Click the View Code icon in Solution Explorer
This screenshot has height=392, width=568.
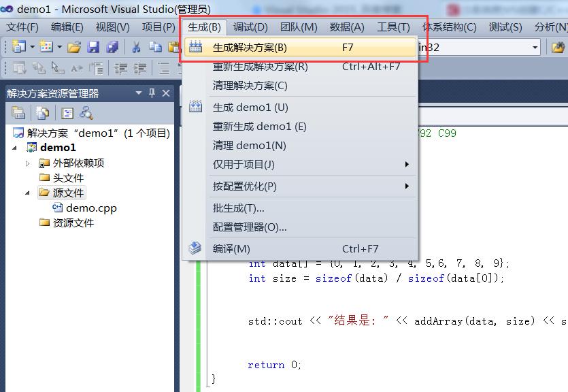tap(67, 114)
